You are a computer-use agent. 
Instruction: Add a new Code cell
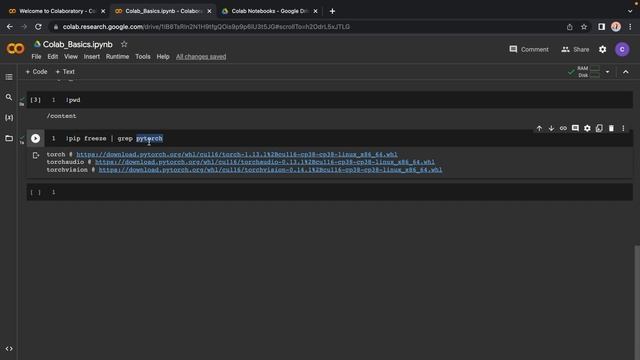(36, 72)
